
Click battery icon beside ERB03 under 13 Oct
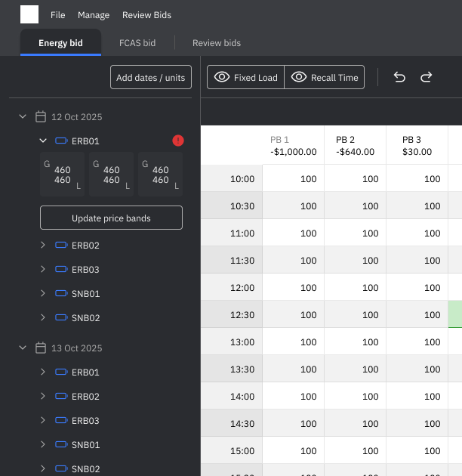(x=61, y=421)
